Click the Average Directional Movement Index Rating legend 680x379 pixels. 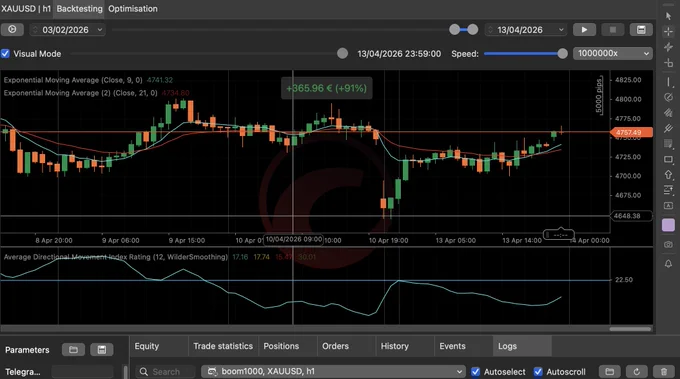pyautogui.click(x=116, y=257)
